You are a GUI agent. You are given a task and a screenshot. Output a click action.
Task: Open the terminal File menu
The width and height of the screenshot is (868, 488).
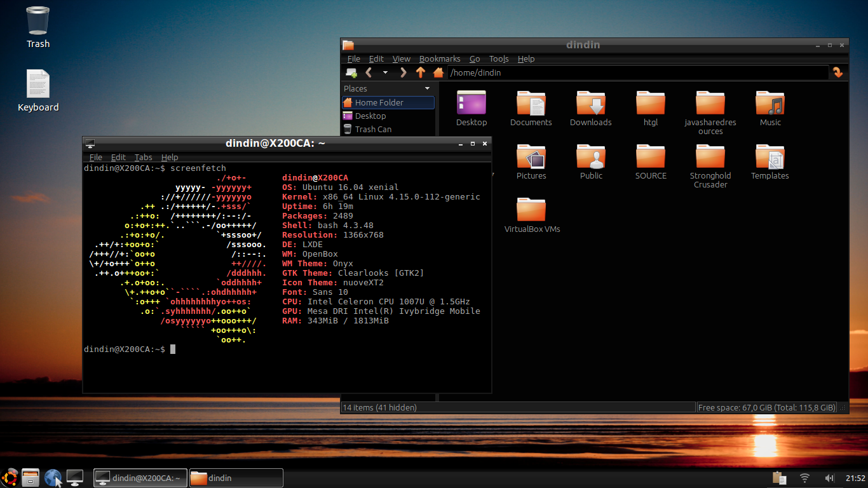(96, 157)
